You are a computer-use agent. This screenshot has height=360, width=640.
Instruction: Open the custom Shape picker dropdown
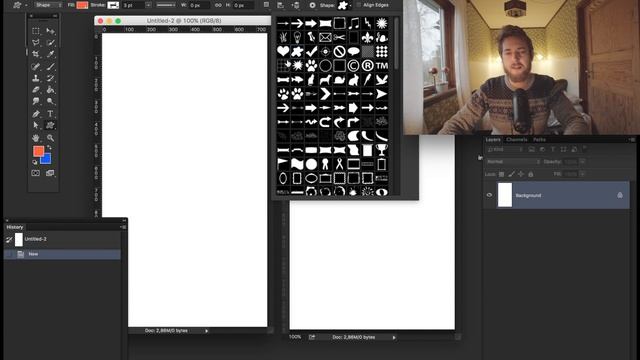tap(344, 5)
